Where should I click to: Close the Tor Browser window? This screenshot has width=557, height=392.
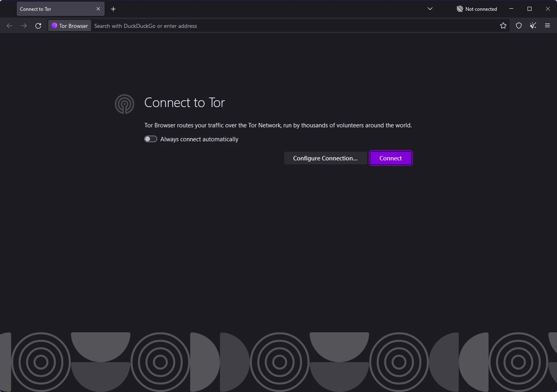tap(548, 9)
